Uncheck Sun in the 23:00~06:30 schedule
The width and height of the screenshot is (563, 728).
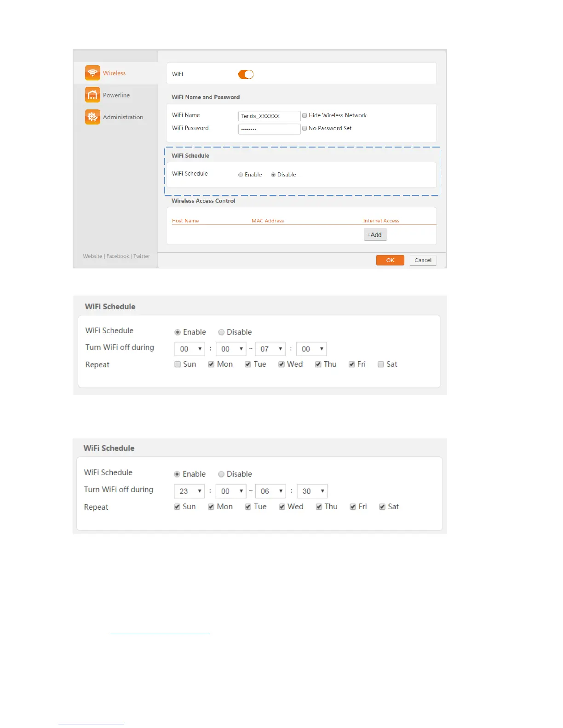click(177, 507)
